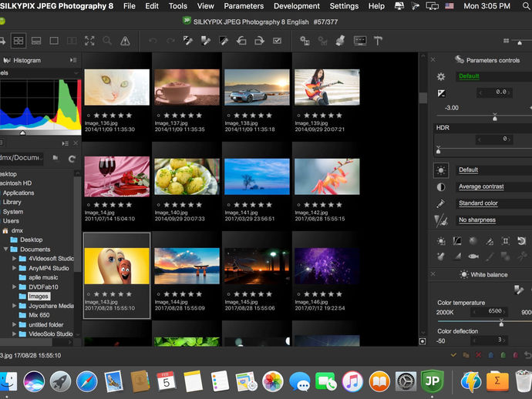This screenshot has height=399, width=532.
Task: Collapse the Documents folder tree
Action: (x=5, y=250)
